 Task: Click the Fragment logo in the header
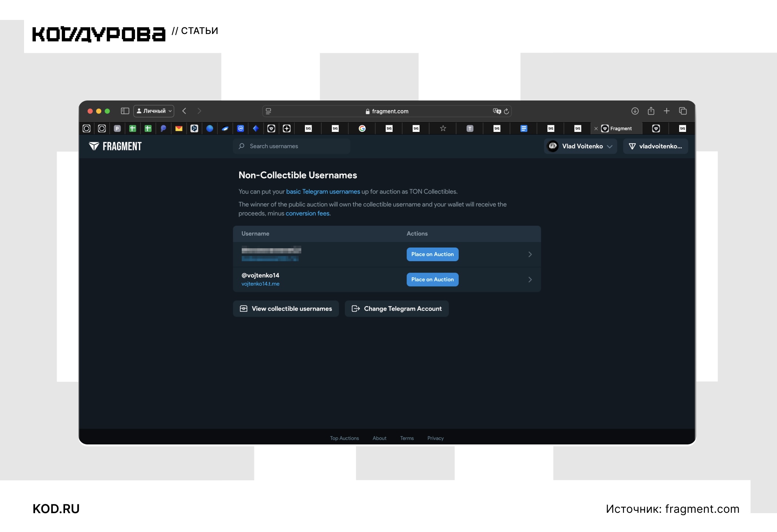point(115,146)
